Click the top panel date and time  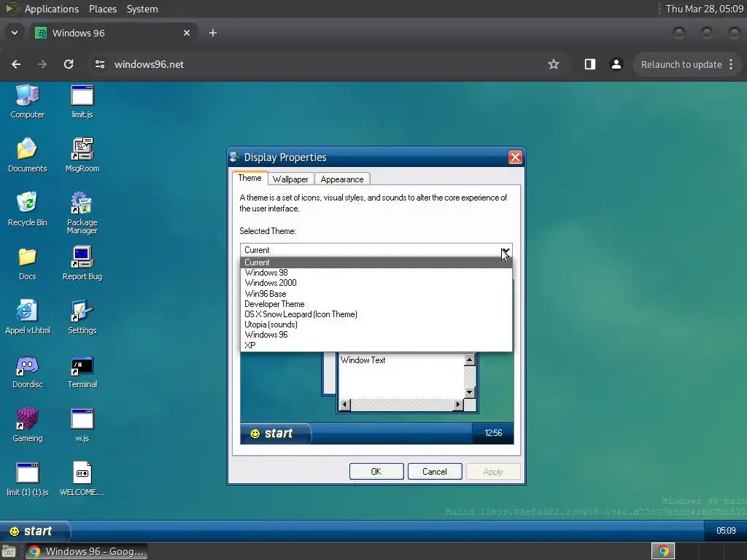pos(704,9)
